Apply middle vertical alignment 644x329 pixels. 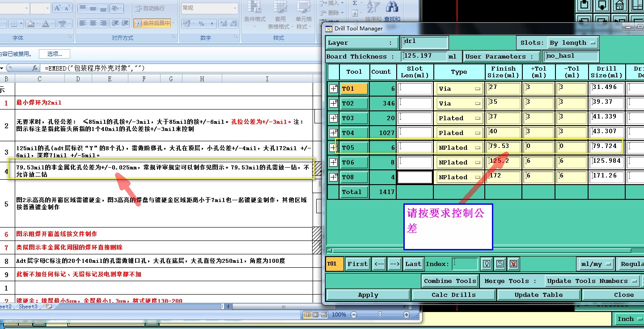click(93, 8)
